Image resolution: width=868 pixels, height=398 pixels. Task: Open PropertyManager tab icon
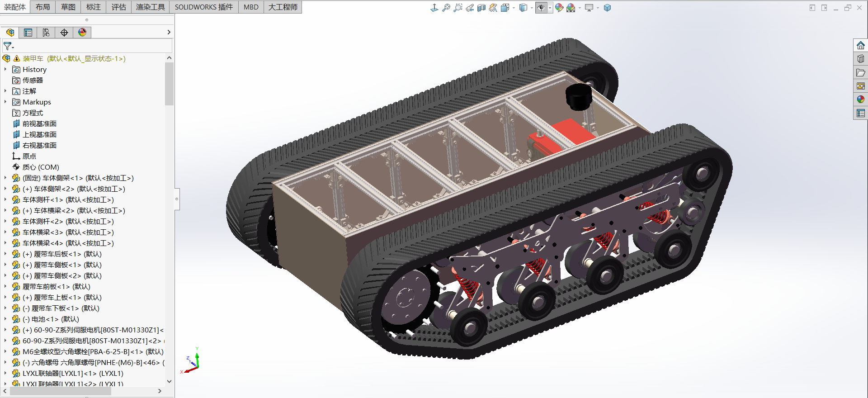28,32
